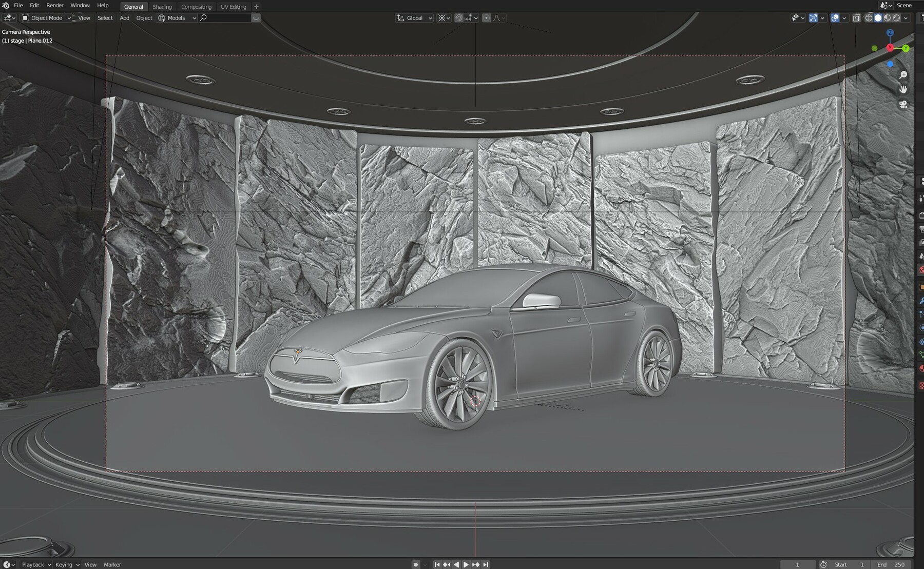Toggle snapping with the magnet icon

pos(458,18)
